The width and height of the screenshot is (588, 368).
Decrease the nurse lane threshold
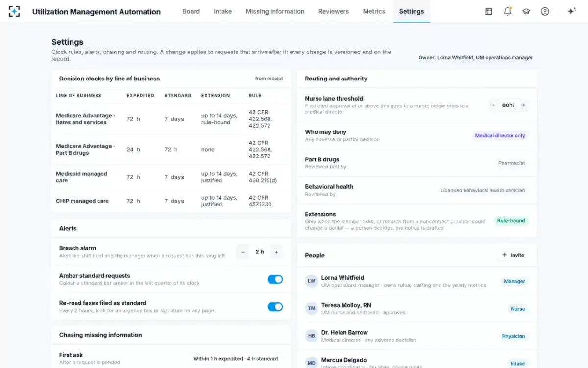coord(493,105)
